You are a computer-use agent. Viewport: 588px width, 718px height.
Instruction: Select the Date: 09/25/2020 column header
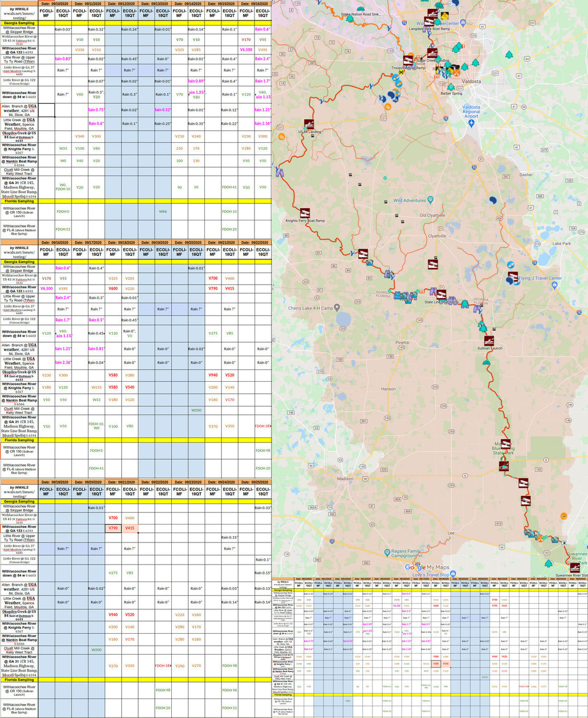point(254,482)
